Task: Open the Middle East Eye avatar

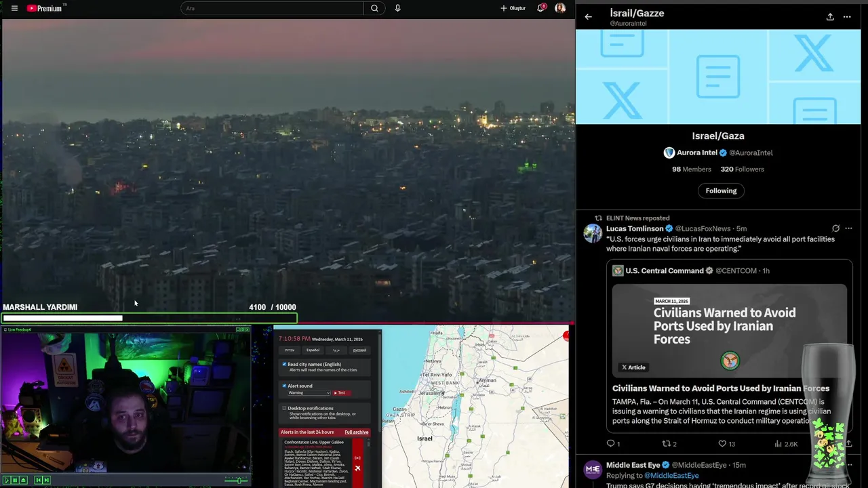Action: (593, 469)
